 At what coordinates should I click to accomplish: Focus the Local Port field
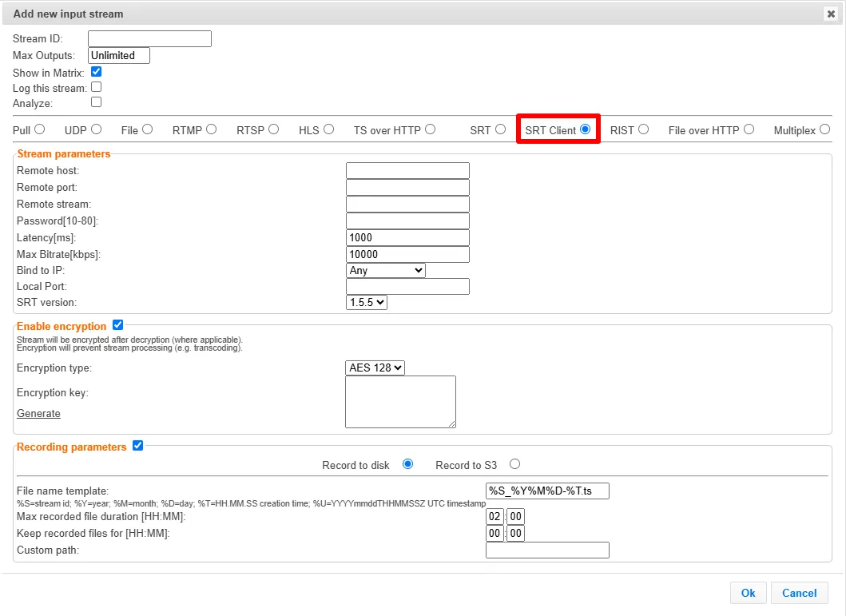[x=408, y=286]
